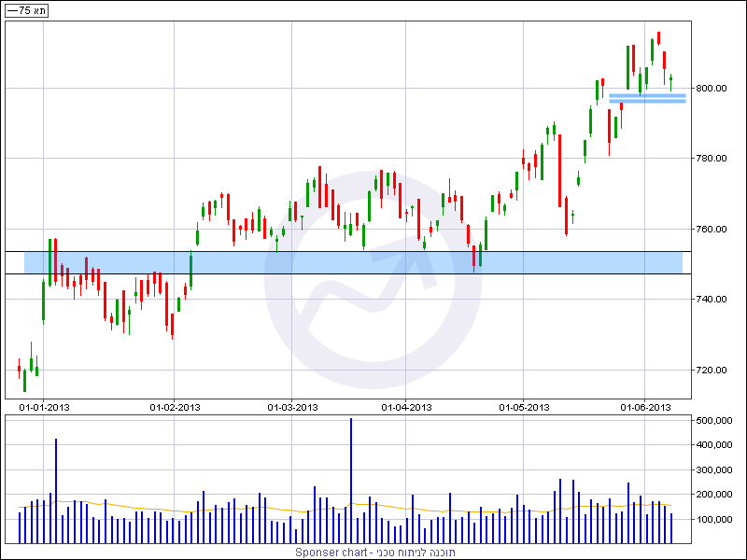
Task: Click the 720.00 price axis label
Action: (712, 370)
